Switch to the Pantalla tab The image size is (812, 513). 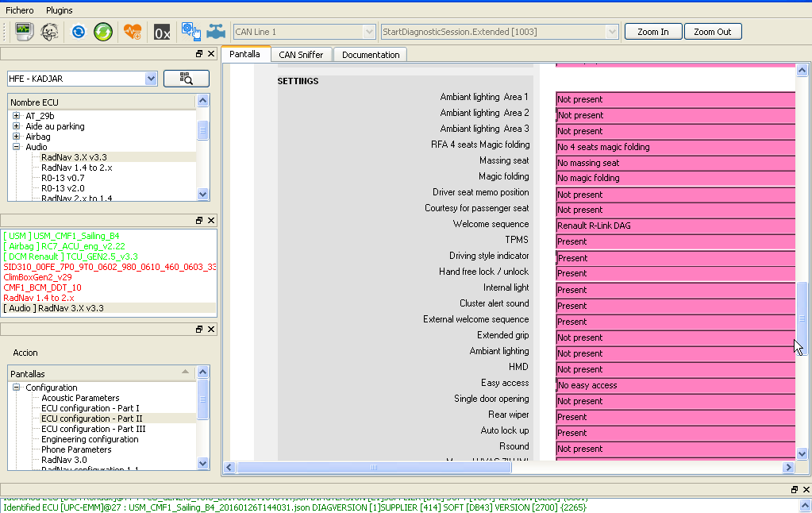coord(245,54)
